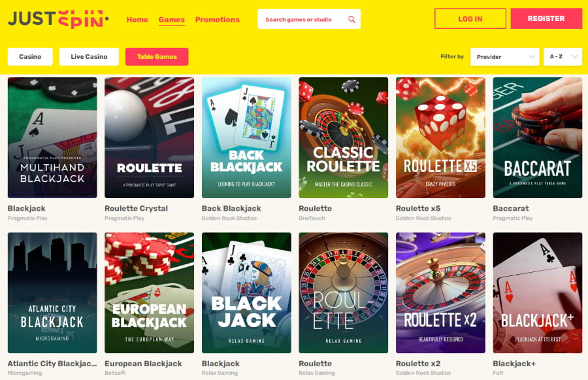Image resolution: width=588 pixels, height=380 pixels.
Task: Open the Roulette X5 game thumbnail
Action: [440, 137]
